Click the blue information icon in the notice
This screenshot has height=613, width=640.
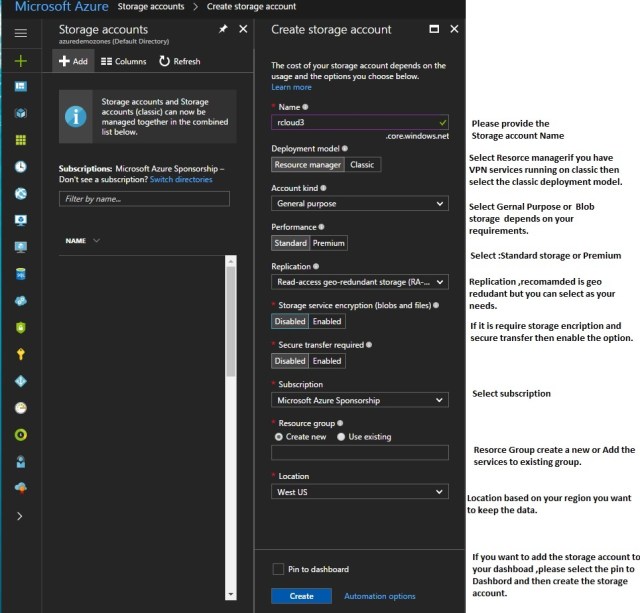pyautogui.click(x=76, y=117)
